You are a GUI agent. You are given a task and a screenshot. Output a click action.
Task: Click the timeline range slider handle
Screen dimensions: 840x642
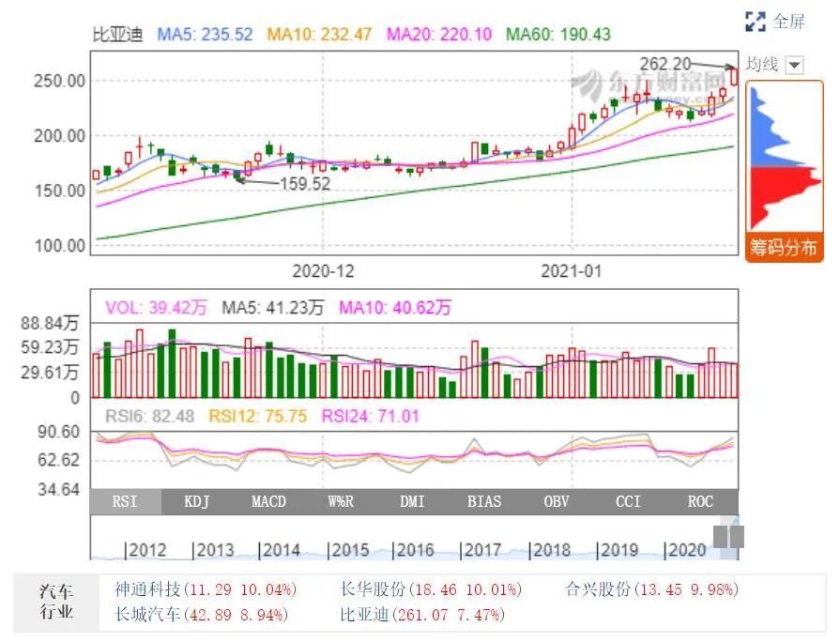tap(728, 537)
